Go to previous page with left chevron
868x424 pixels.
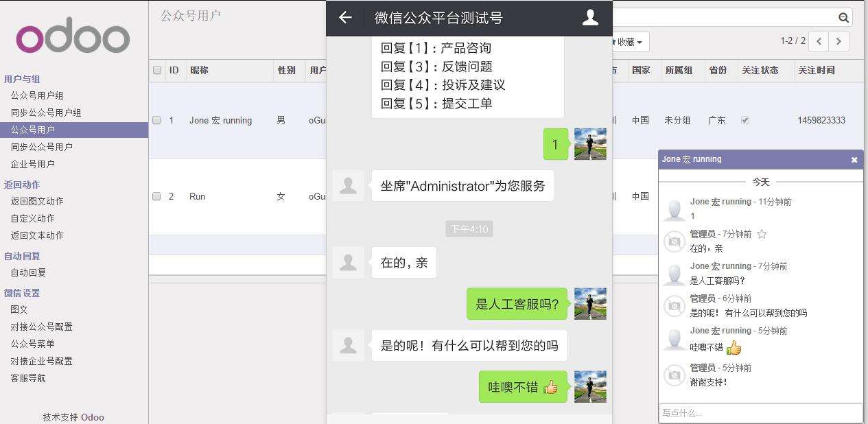coord(819,41)
